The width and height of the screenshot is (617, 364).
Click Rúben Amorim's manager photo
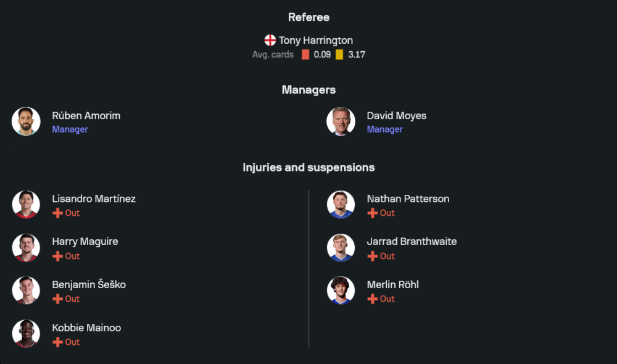[26, 122]
